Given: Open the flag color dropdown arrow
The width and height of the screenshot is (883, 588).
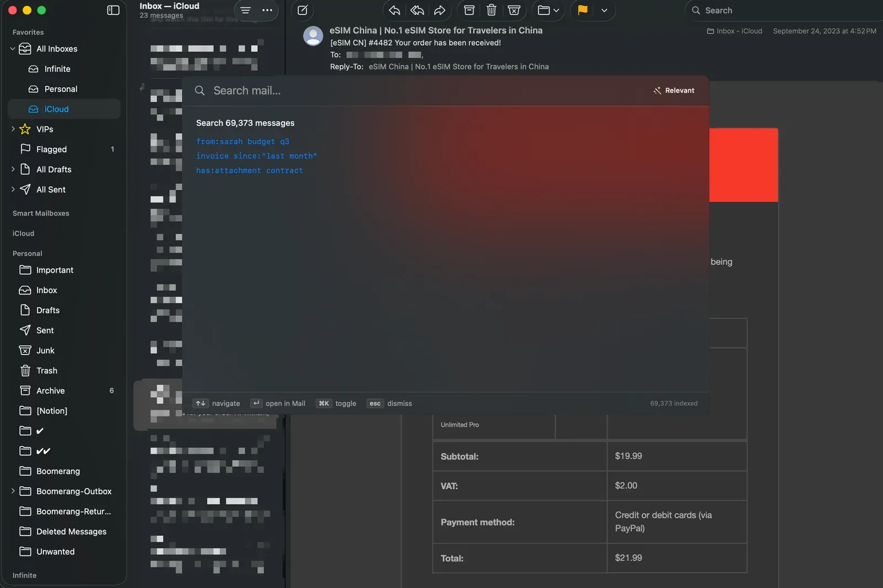Looking at the screenshot, I should 604,10.
